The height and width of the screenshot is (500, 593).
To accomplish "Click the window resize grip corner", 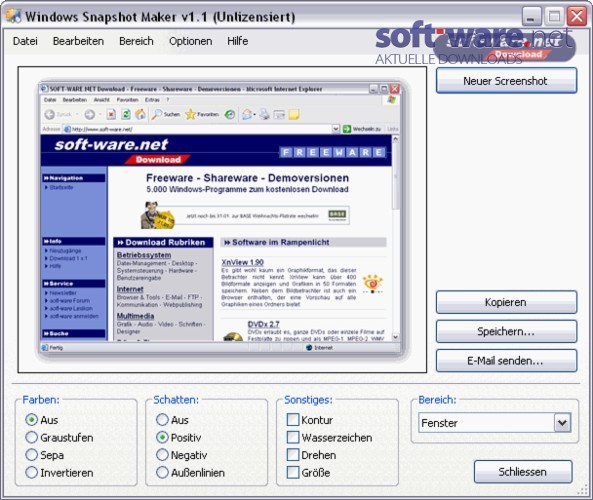I will 583,491.
